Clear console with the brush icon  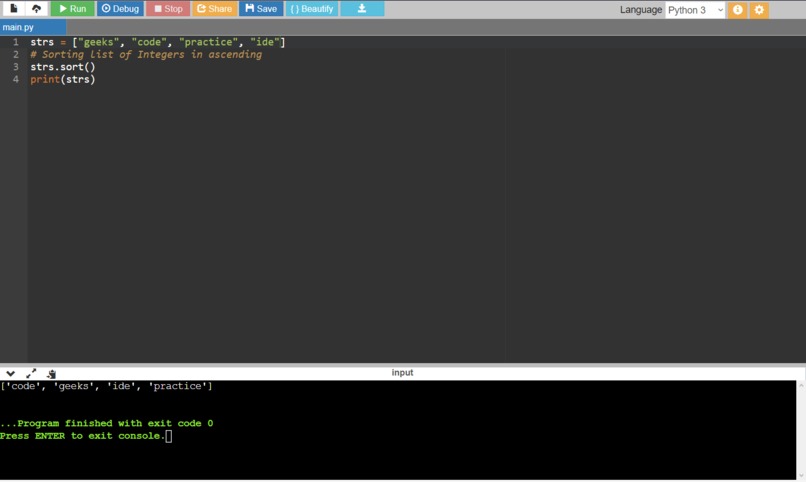coord(51,374)
